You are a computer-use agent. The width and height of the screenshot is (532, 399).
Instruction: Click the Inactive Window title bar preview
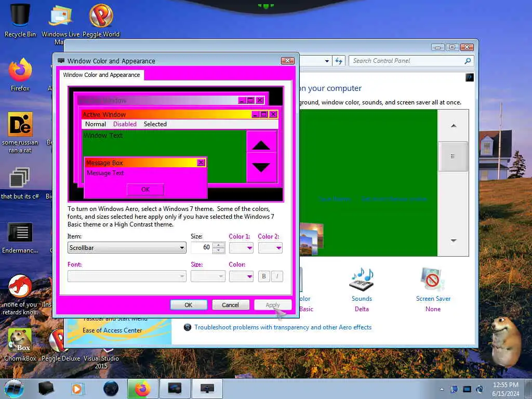pos(158,100)
